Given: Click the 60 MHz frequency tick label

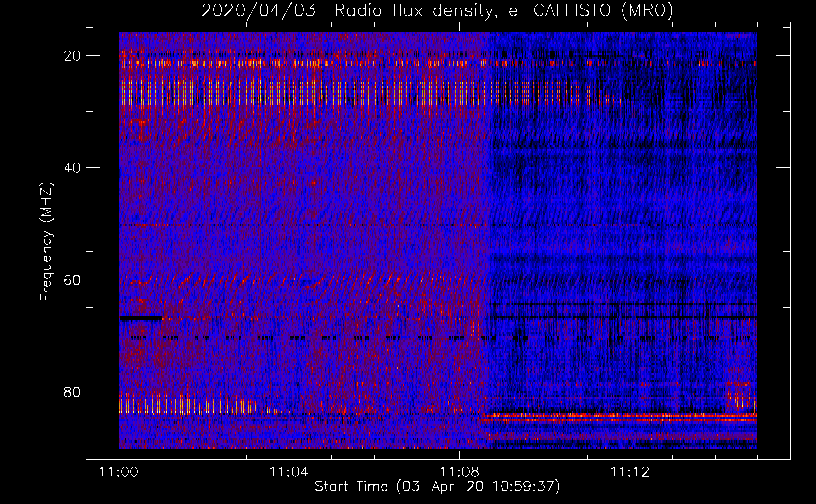Looking at the screenshot, I should tap(72, 280).
